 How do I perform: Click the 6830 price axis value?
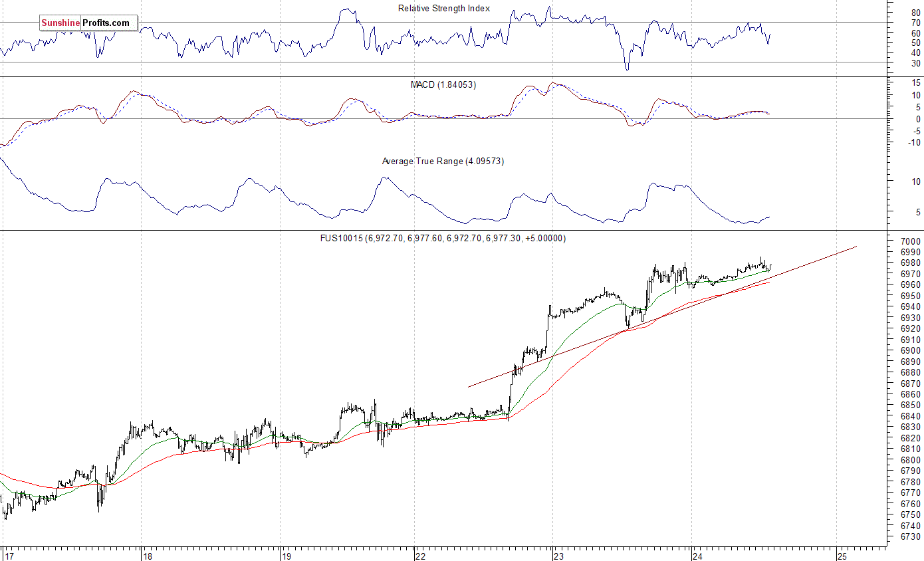[x=910, y=427]
